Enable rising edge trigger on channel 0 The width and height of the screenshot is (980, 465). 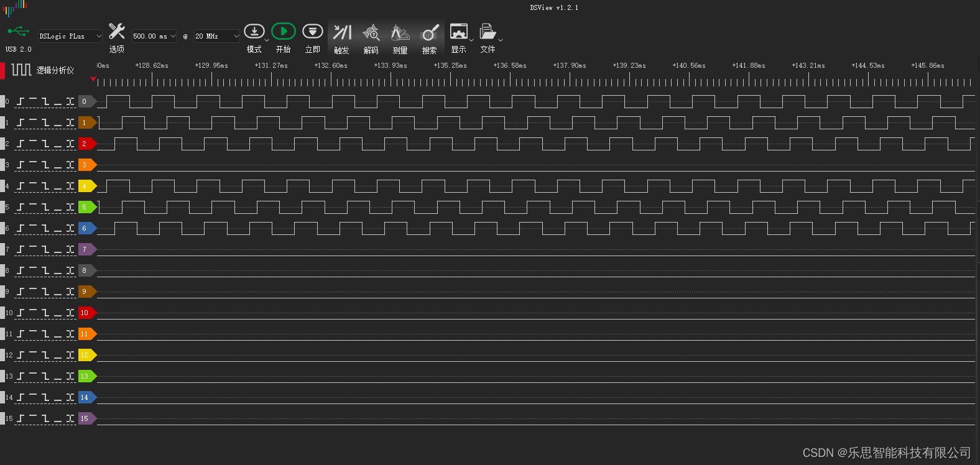tap(21, 101)
